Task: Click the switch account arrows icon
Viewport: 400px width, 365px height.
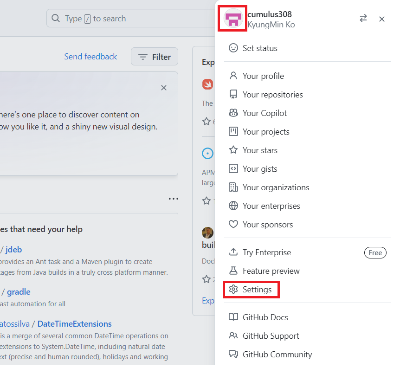Action: point(363,19)
